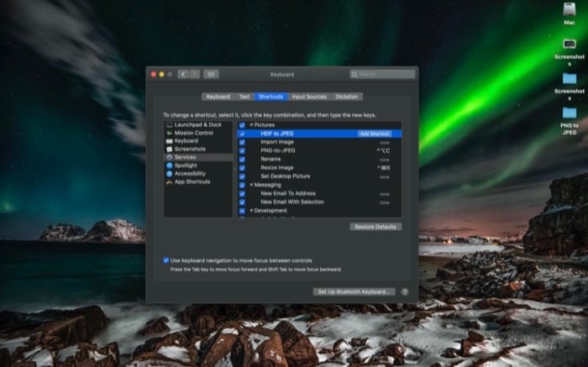The height and width of the screenshot is (367, 588).
Task: Click Restore Defaults button
Action: 375,227
